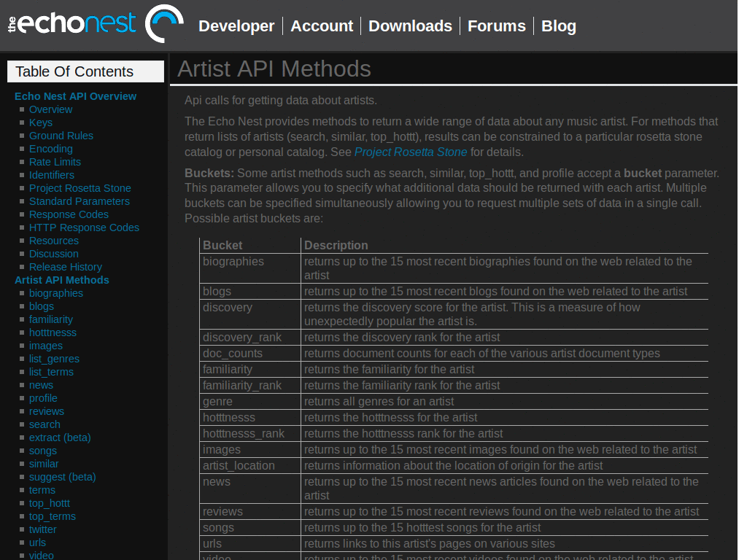Screen dimensions: 747x560
Task: Open Standard Parameters link
Action: pos(79,201)
